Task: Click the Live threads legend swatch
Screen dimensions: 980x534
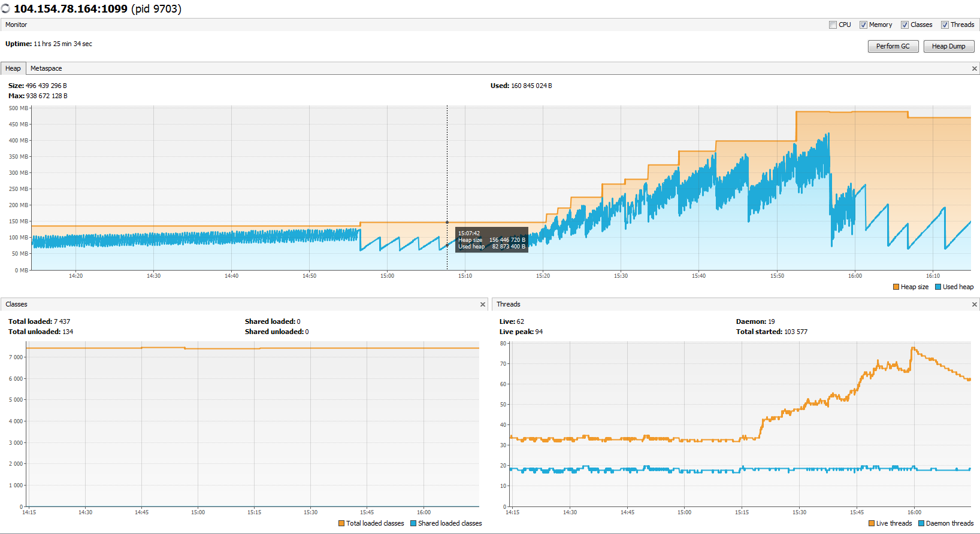Action: (872, 523)
